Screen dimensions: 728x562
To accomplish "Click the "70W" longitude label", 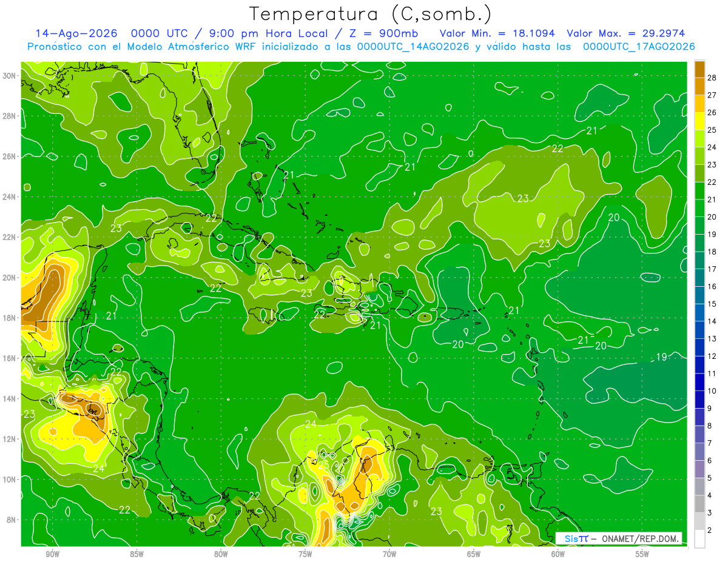I will click(389, 554).
